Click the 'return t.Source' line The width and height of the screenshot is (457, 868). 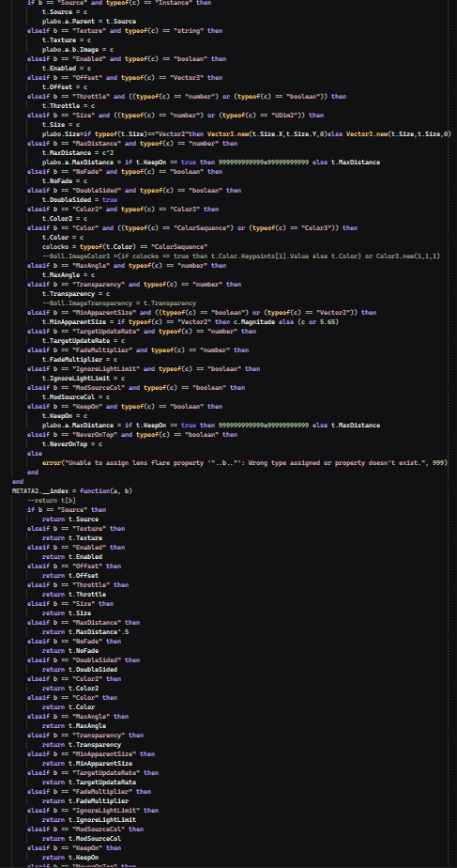point(70,519)
